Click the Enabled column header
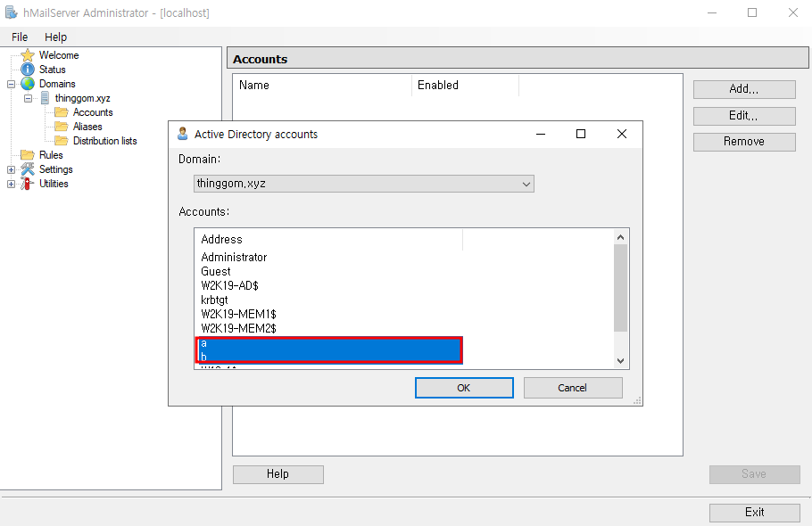812x526 pixels. [465, 85]
